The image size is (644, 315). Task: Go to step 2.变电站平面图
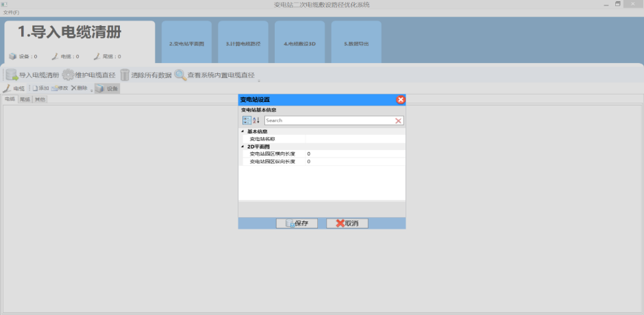tap(186, 43)
